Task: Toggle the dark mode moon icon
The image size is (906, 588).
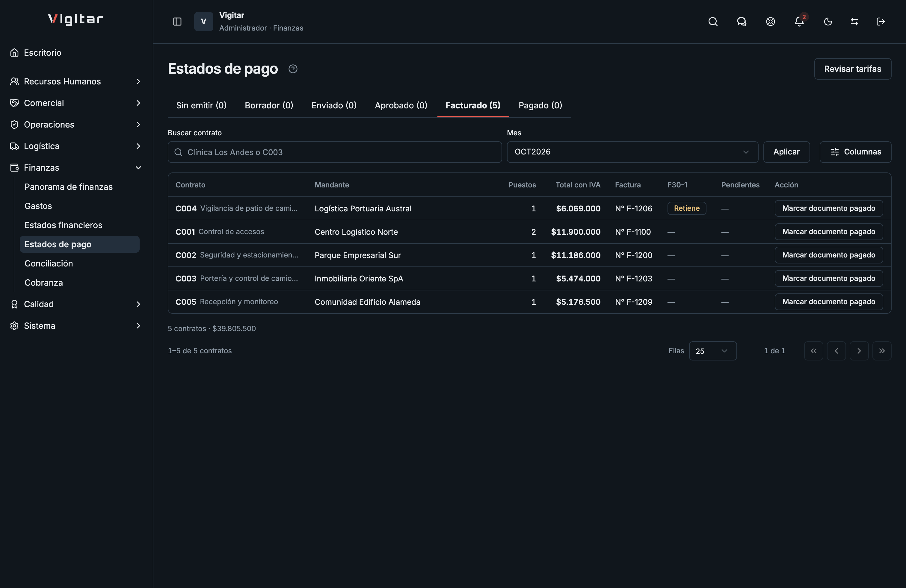Action: (828, 22)
